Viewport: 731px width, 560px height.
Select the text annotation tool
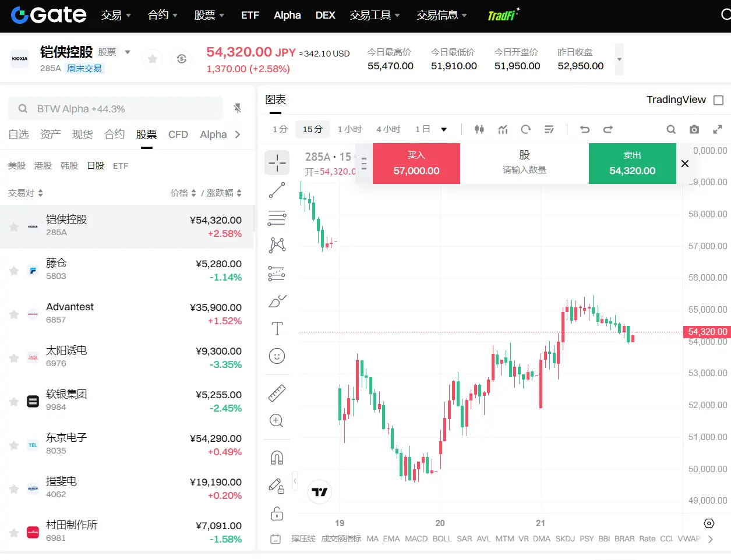(x=277, y=328)
